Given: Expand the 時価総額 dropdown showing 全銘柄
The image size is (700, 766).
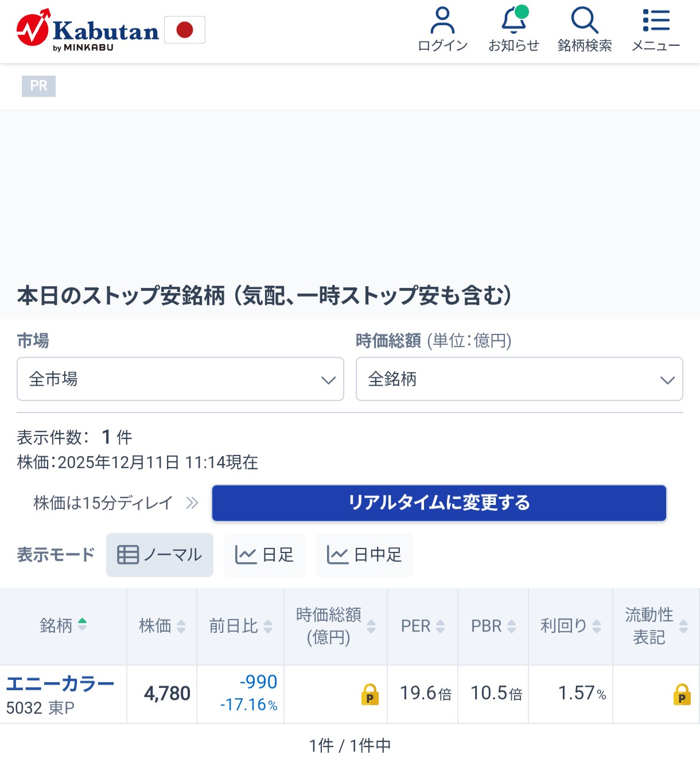Looking at the screenshot, I should [x=519, y=379].
